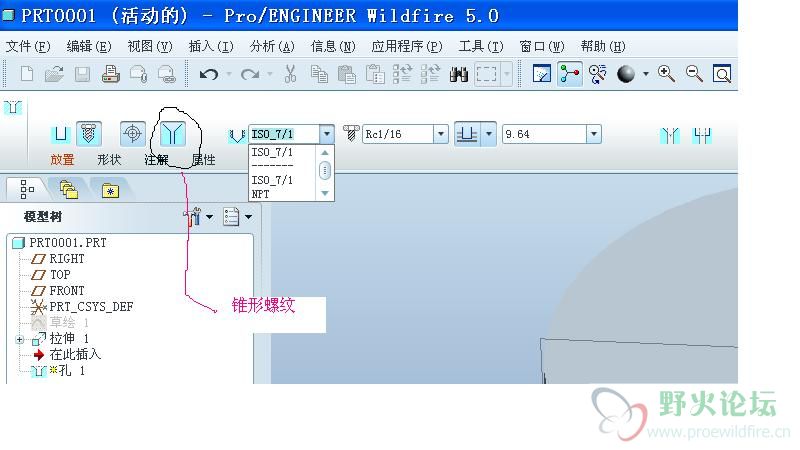
Task: Click the thread list scroll up arrow
Action: click(324, 153)
